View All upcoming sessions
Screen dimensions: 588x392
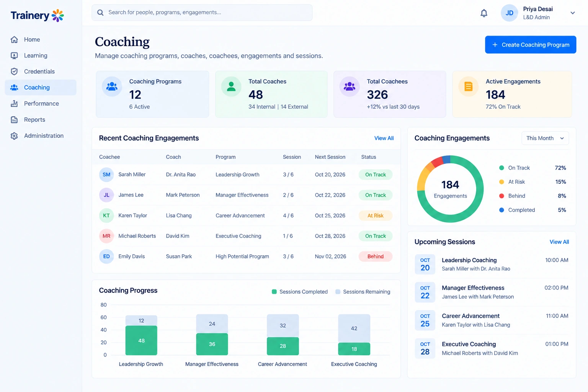(559, 242)
